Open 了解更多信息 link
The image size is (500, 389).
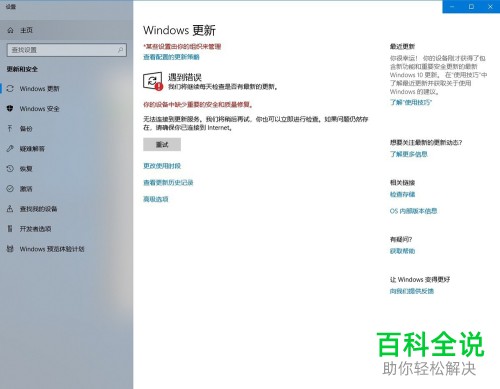click(409, 154)
